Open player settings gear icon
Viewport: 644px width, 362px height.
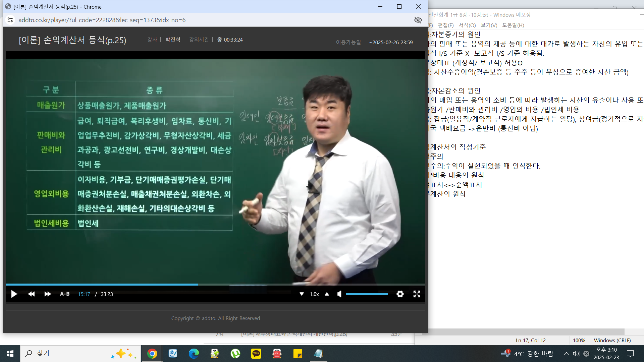coord(400,294)
